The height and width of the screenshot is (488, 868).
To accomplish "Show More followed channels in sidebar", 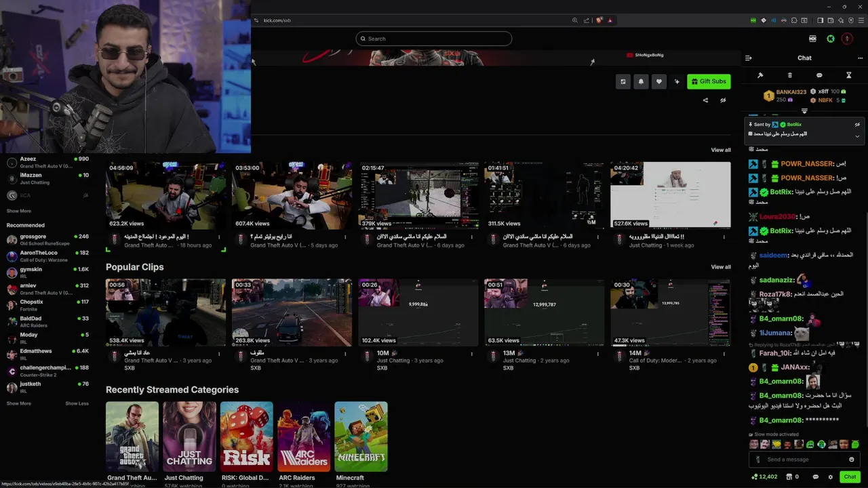I will point(19,211).
